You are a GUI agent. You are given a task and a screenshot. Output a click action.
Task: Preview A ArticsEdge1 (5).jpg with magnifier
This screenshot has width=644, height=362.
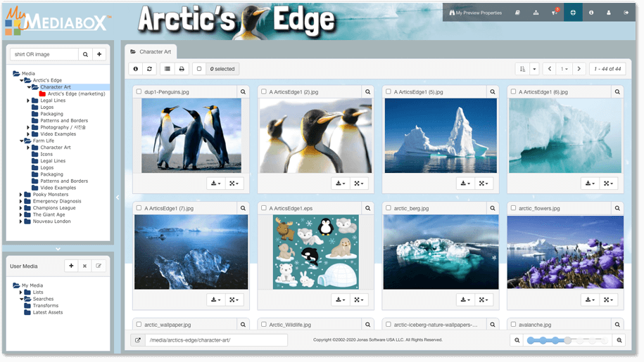tap(493, 92)
